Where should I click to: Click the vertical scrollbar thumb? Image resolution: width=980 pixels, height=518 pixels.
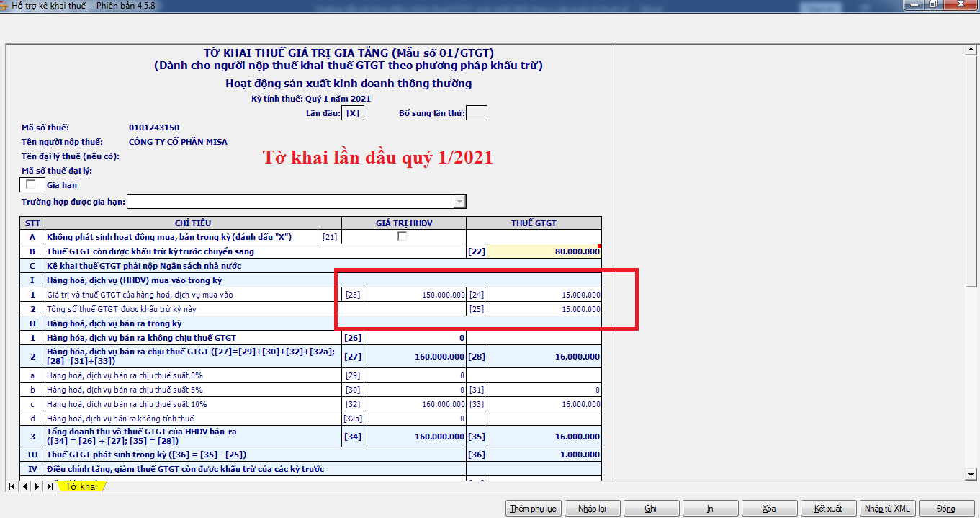971,172
